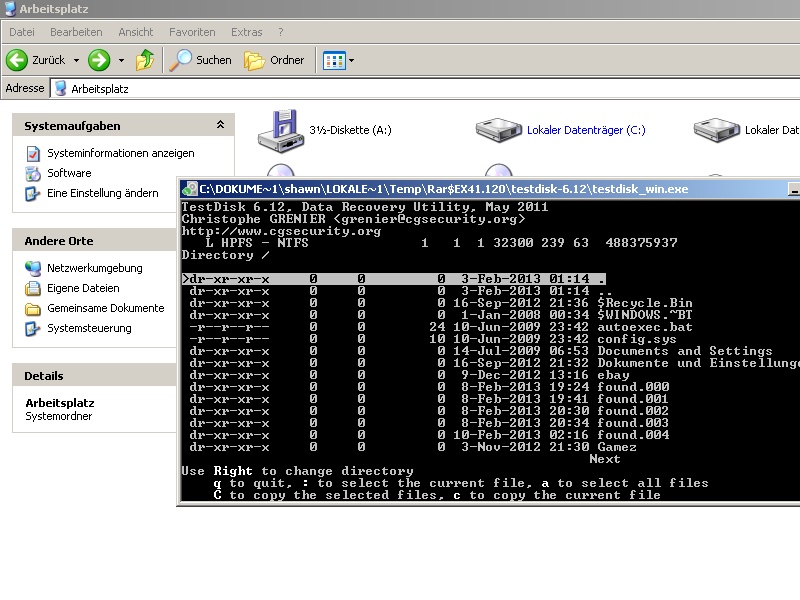Open the view mode dropdown arrow
Screen dimensions: 800x600
(352, 61)
